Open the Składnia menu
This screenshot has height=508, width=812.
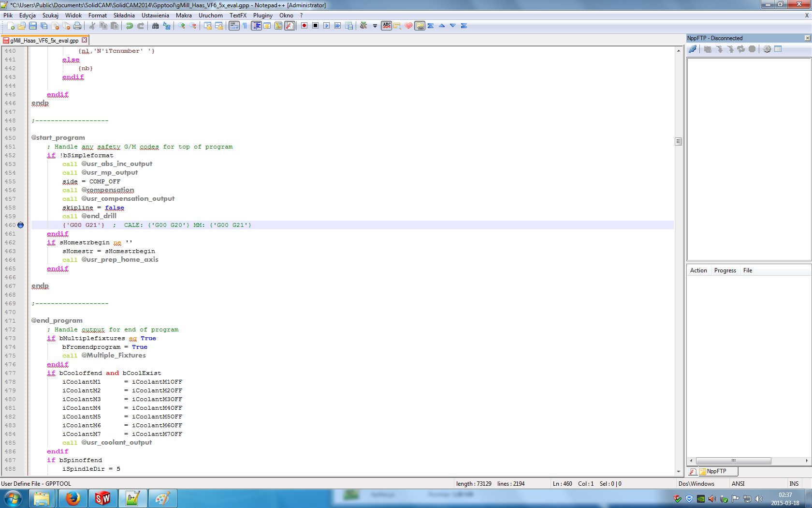coord(124,15)
